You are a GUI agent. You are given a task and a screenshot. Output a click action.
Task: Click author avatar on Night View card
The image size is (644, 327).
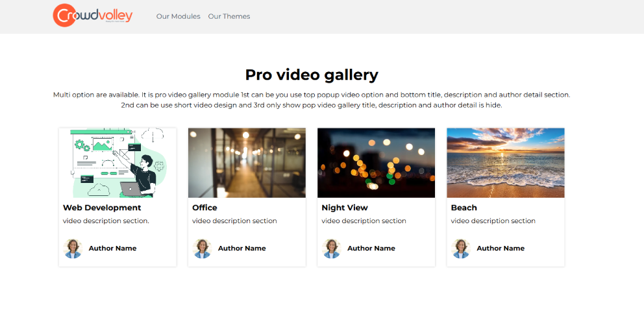pos(331,248)
